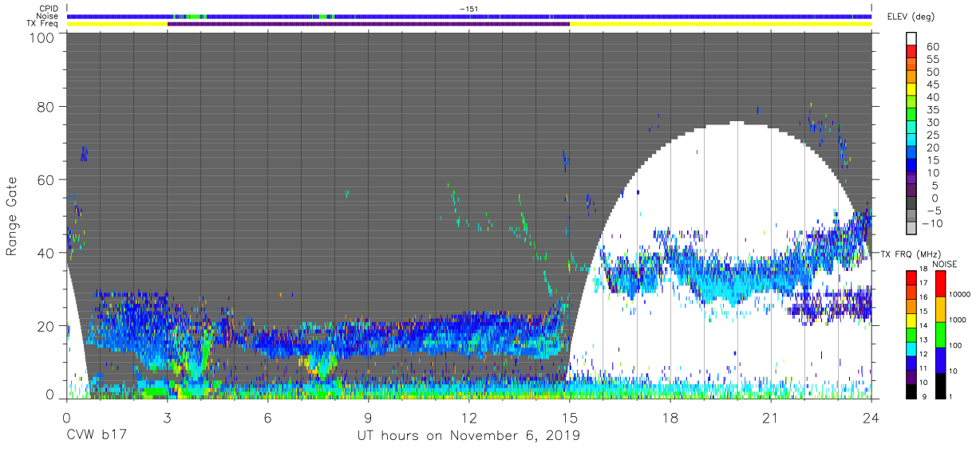Click the 'TX Freq' label at top left
Viewport: 980px width, 452px height.
pos(43,24)
